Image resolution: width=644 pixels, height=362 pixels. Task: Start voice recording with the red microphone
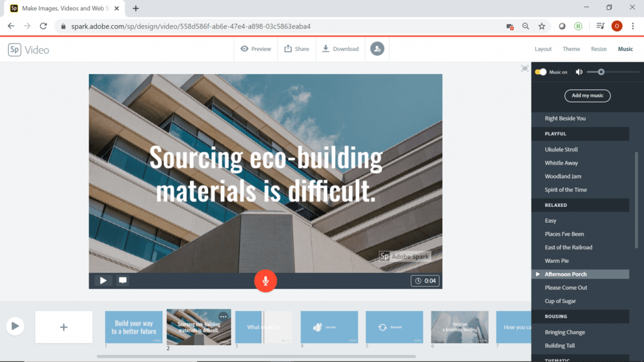click(x=265, y=281)
